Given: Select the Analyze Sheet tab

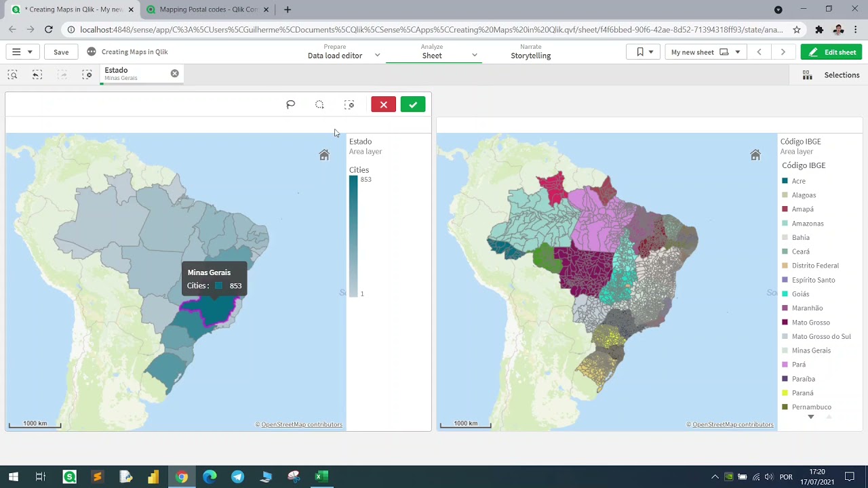Looking at the screenshot, I should (432, 52).
